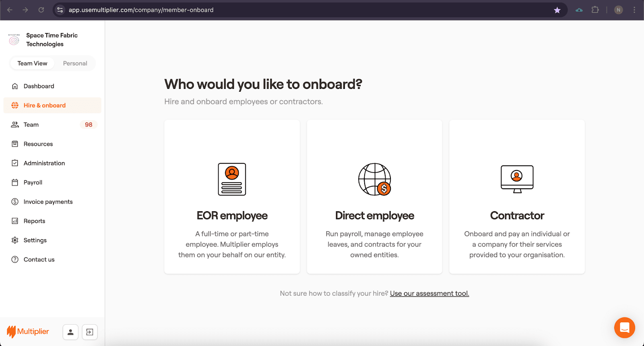644x346 pixels.
Task: Click the Settings gear icon
Action: tap(15, 240)
